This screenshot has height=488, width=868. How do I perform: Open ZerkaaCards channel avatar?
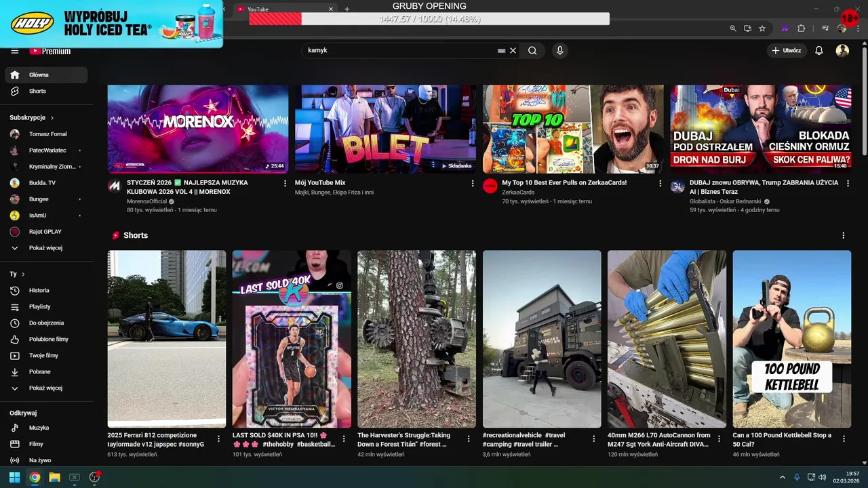point(490,186)
